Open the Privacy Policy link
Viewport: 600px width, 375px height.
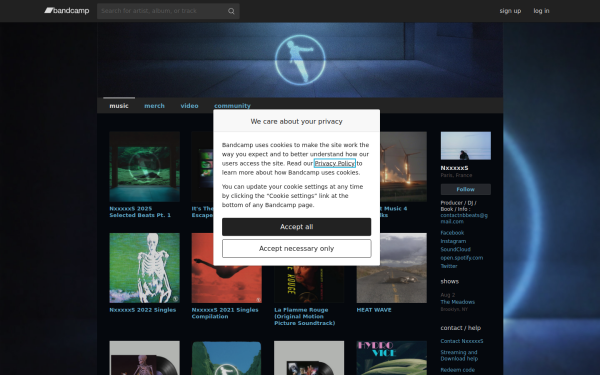click(x=335, y=163)
